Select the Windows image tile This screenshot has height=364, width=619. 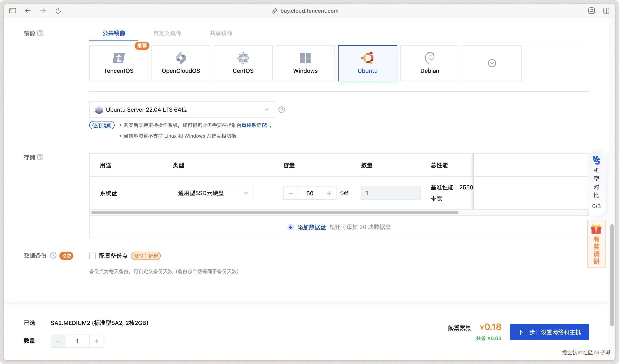[x=305, y=63]
